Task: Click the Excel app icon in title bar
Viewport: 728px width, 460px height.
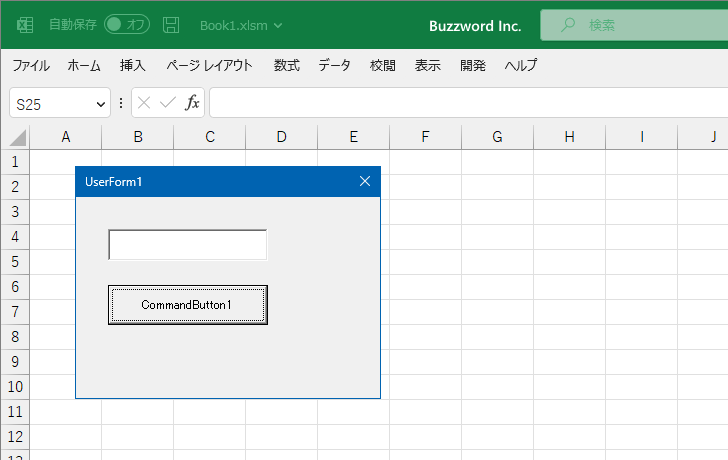Action: coord(25,25)
